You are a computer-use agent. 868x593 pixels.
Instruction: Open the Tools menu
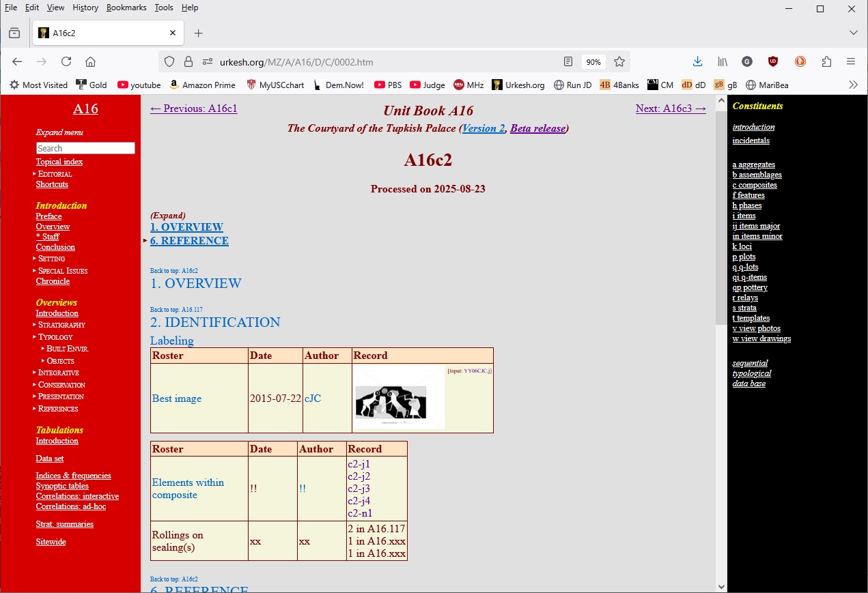pyautogui.click(x=164, y=8)
